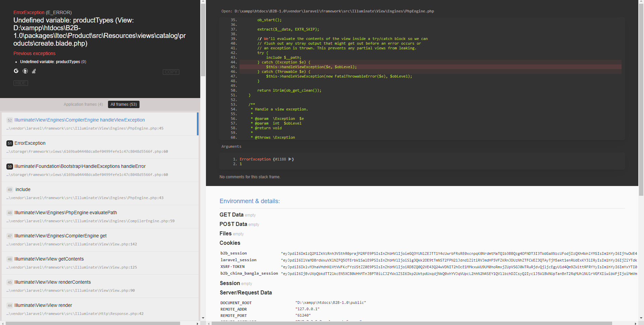The height and width of the screenshot is (325, 644).
Task: Click the b2b_china_bangla_session cookie name
Action: tap(249, 273)
